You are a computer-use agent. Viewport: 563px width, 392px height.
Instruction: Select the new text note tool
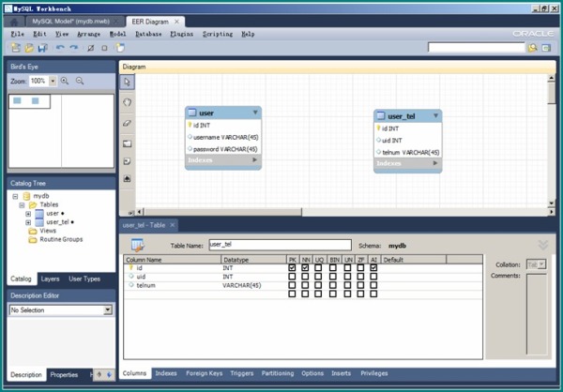pyautogui.click(x=127, y=161)
